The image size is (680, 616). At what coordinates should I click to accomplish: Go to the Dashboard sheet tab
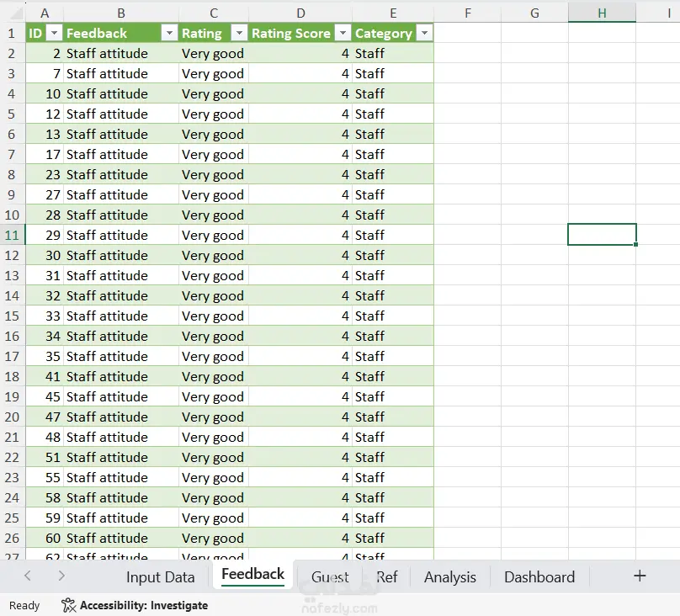[x=539, y=577]
